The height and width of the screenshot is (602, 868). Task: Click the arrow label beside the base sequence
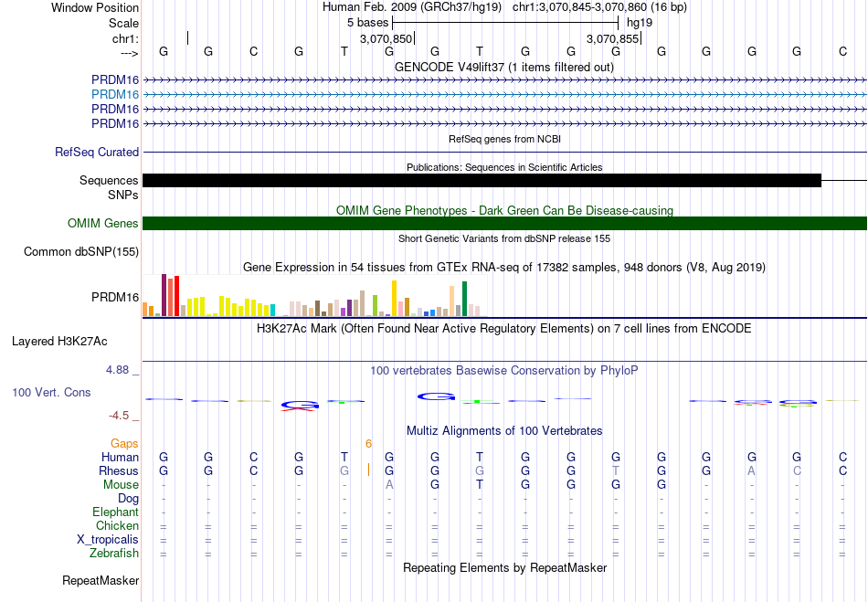click(130, 53)
